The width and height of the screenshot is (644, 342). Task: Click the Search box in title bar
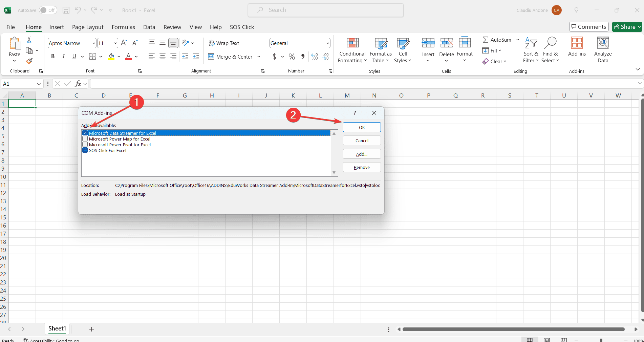(326, 10)
